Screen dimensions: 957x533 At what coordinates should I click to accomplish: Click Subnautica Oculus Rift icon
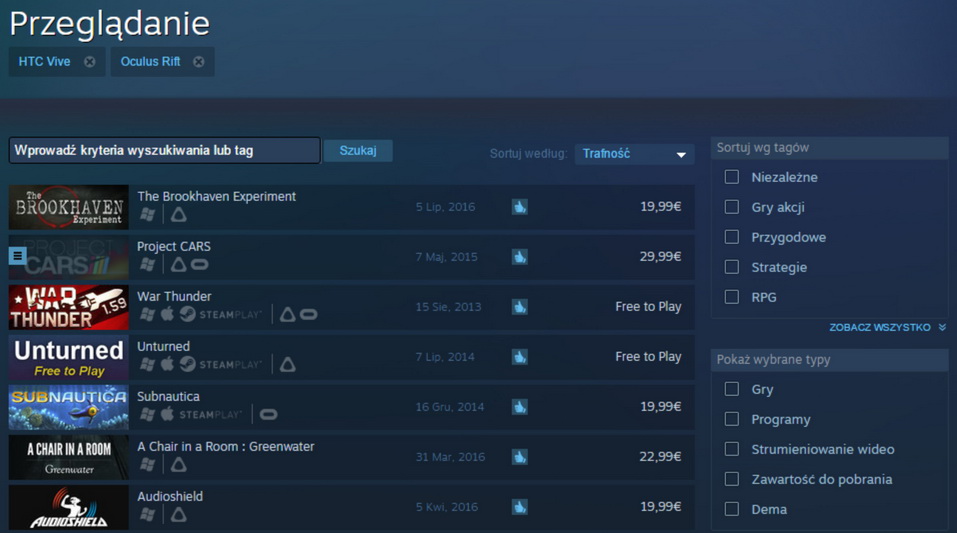point(269,415)
